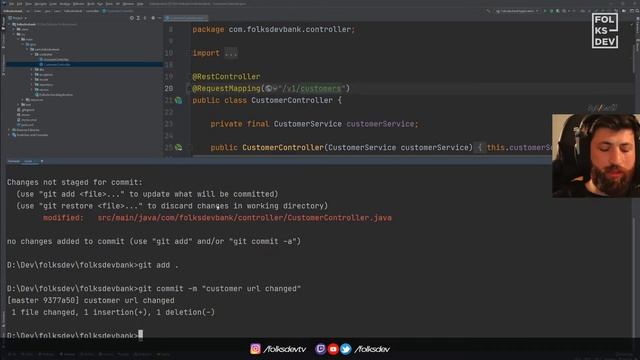Open Project panel settings gear

pyautogui.click(x=153, y=18)
